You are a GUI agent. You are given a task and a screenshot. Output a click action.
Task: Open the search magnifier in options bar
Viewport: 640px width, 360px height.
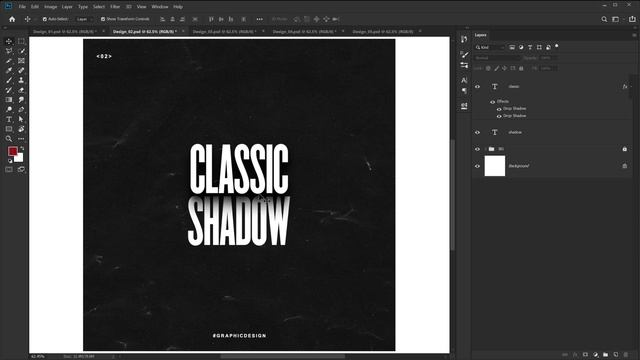point(604,19)
